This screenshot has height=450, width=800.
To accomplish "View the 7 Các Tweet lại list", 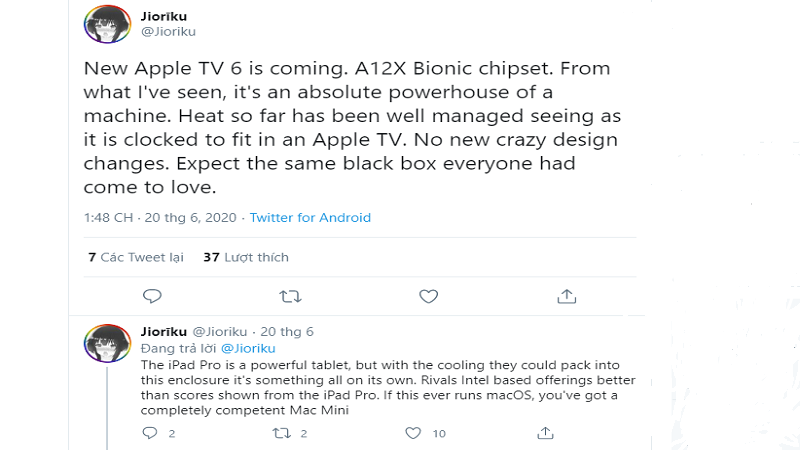I will [x=136, y=257].
